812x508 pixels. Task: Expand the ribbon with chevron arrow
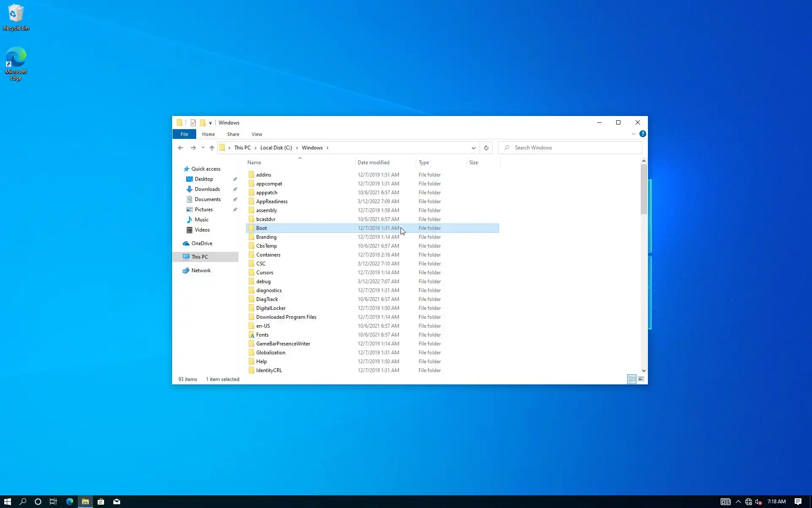(x=633, y=134)
